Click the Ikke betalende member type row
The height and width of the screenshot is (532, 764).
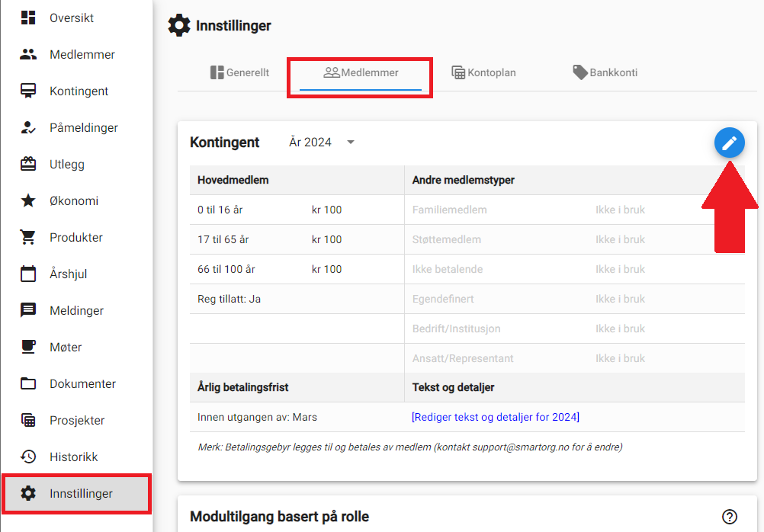click(574, 269)
